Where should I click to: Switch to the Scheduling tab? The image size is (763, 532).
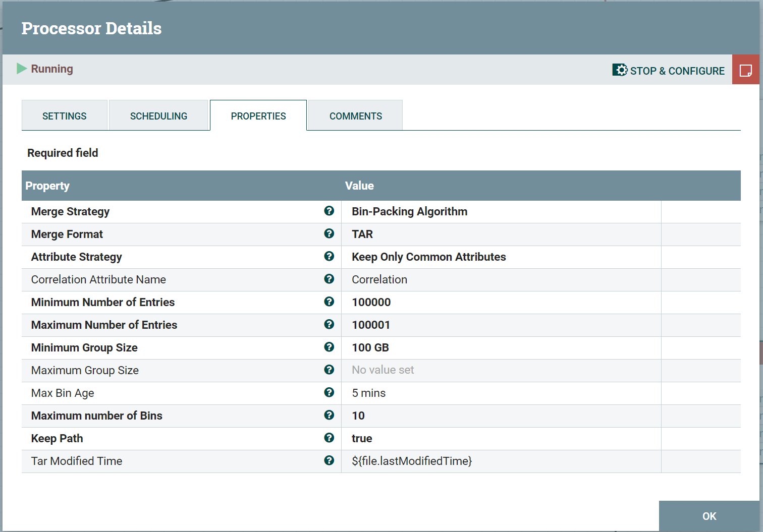click(x=158, y=115)
